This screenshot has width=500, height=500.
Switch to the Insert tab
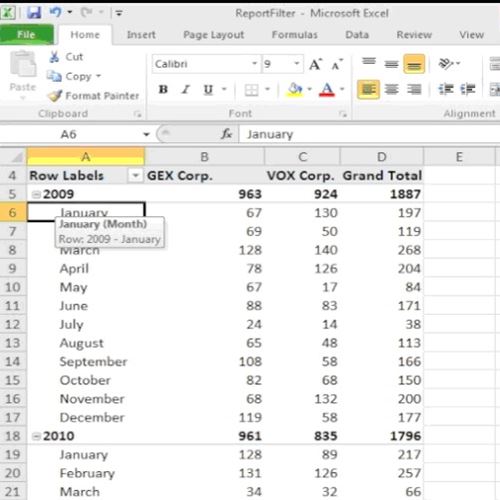tap(141, 35)
